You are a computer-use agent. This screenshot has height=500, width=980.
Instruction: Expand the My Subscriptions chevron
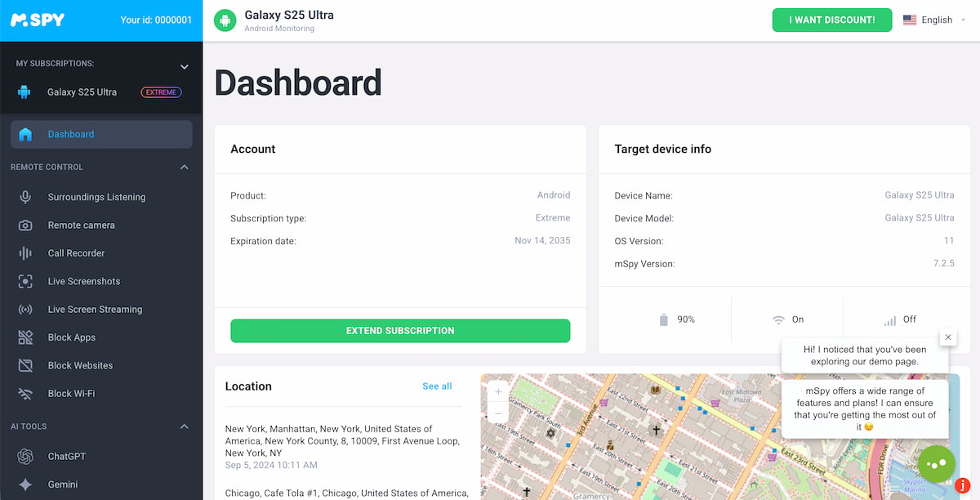(185, 67)
